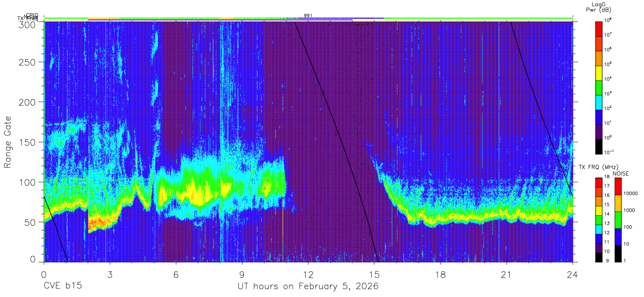Click the red segment of NOISE colorbar

click(618, 186)
